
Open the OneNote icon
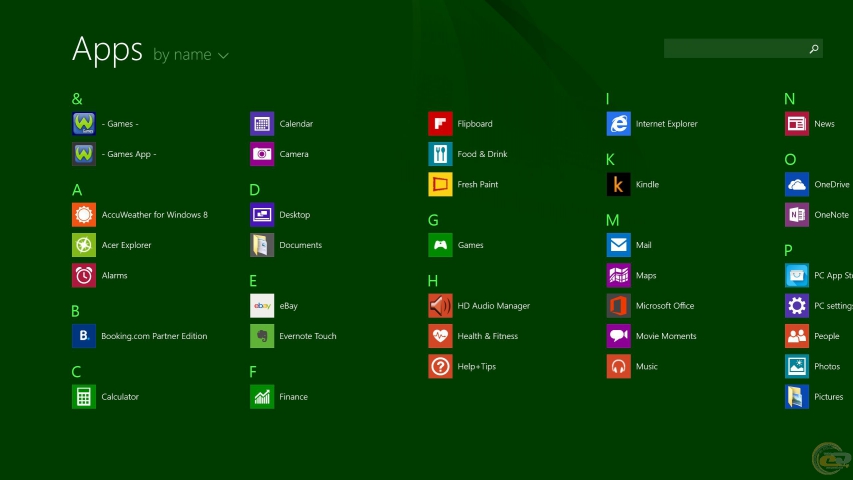point(797,214)
